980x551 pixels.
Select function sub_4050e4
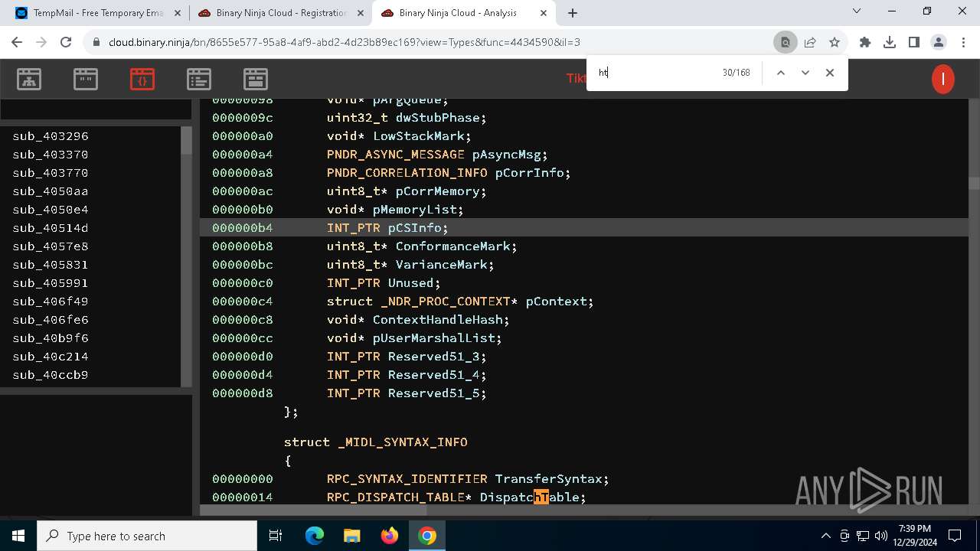coord(51,210)
